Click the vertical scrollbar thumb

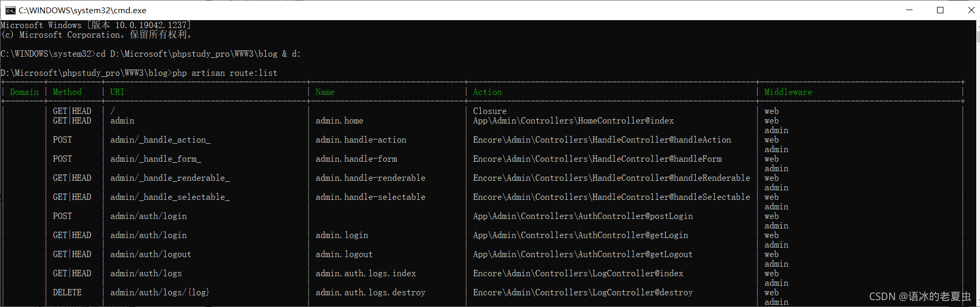click(x=978, y=37)
